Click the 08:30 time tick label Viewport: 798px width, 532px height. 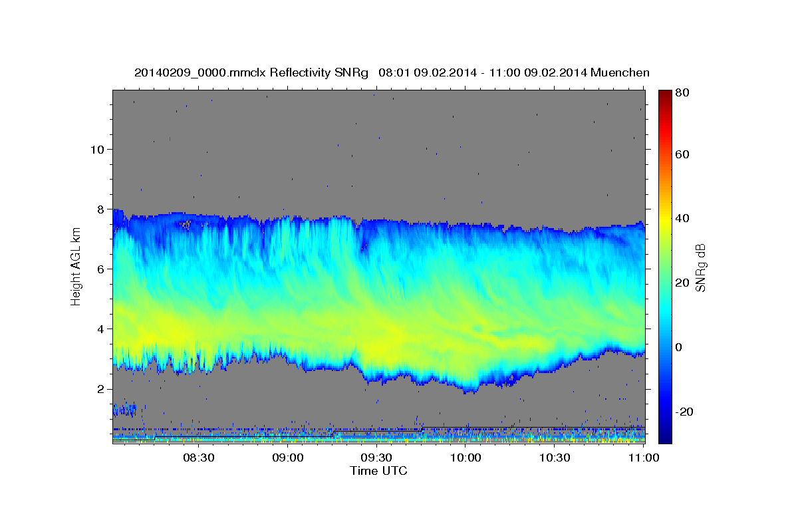[x=198, y=458]
